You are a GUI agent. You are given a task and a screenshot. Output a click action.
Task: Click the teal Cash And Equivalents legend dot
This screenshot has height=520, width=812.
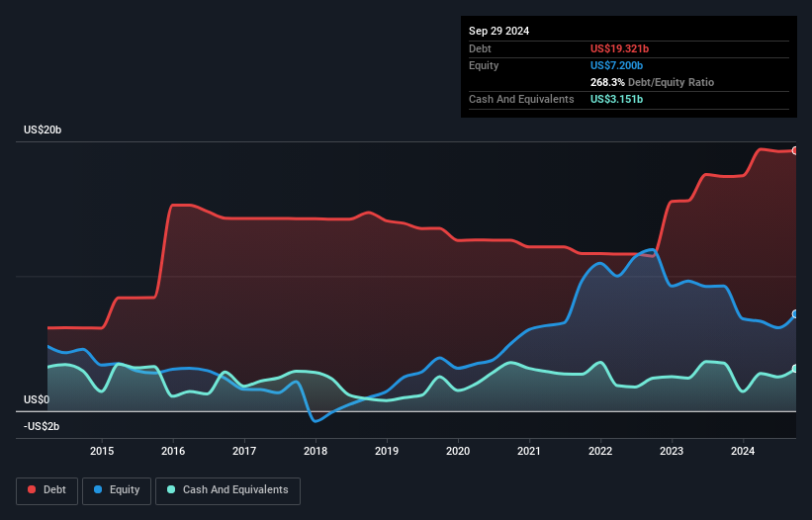pos(171,489)
